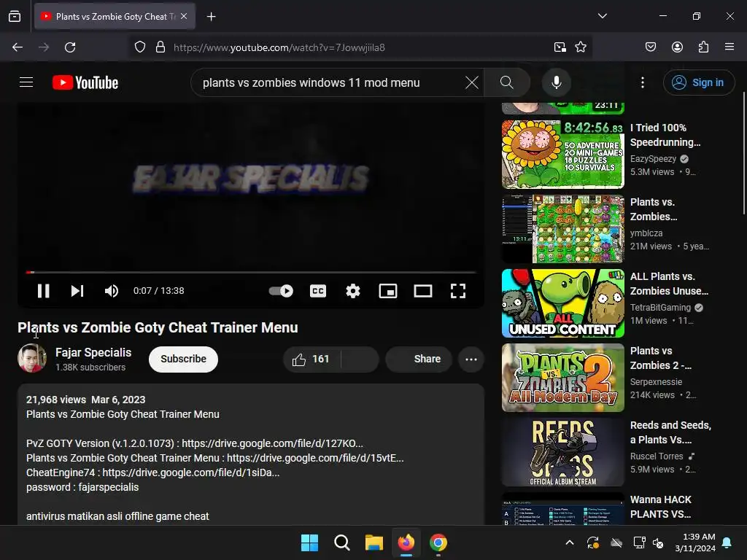Close the Plants vs Zombie Goty tab
The width and height of the screenshot is (747, 560).
[x=184, y=16]
